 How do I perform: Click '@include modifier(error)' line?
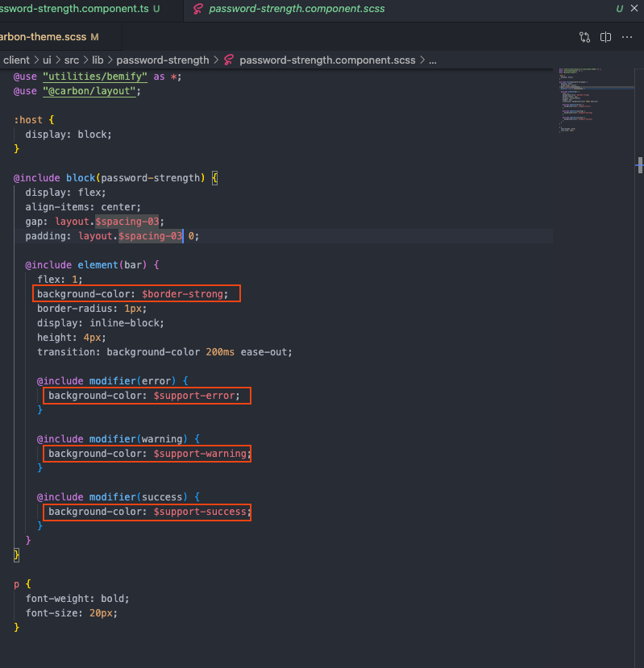coord(113,381)
